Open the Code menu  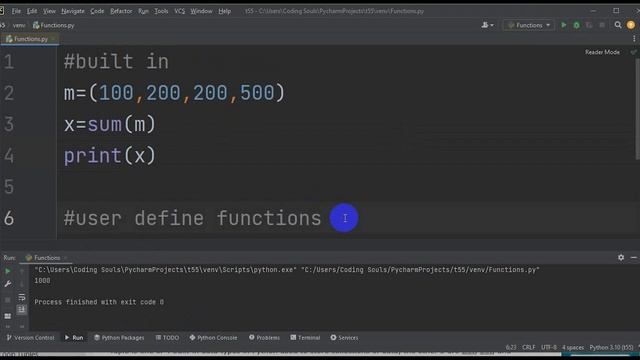point(97,11)
